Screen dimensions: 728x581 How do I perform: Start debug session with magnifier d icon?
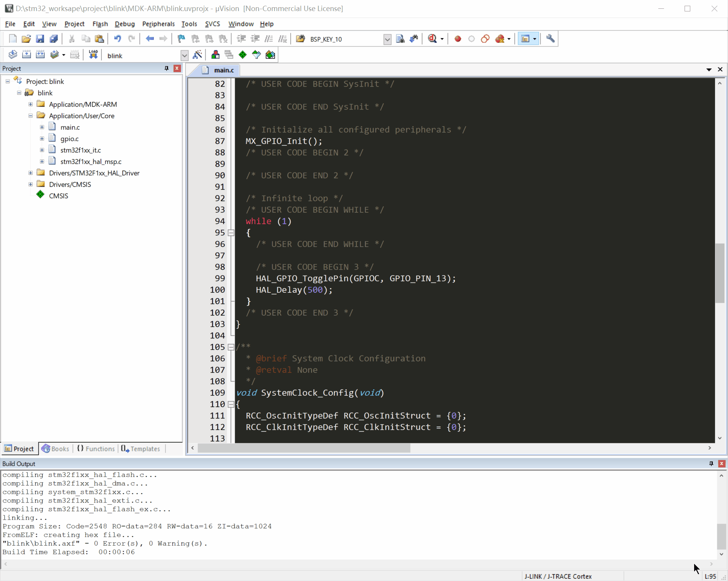(x=432, y=39)
